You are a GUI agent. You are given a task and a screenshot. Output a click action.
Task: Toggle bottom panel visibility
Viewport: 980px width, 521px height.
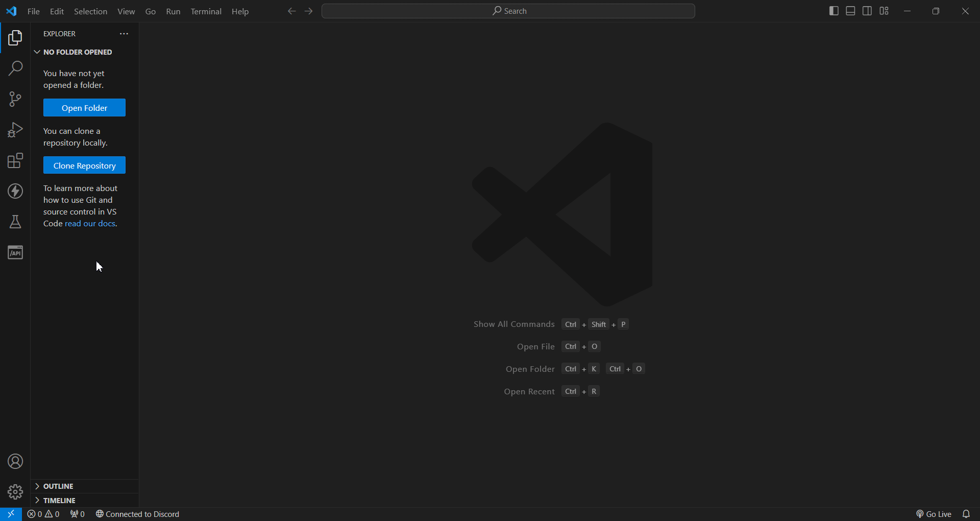click(851, 11)
